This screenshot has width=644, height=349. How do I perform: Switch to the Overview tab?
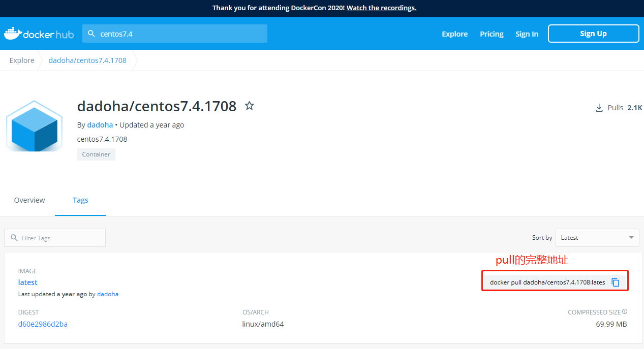click(29, 200)
